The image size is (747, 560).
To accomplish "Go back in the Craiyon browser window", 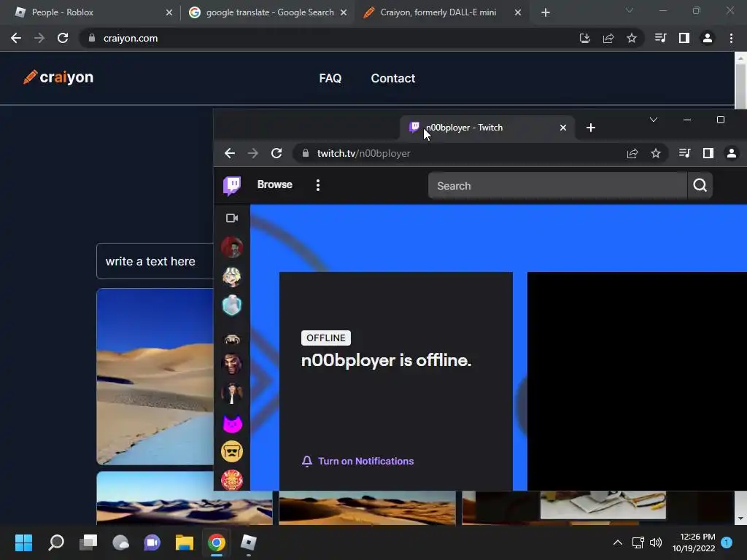I will (x=16, y=38).
